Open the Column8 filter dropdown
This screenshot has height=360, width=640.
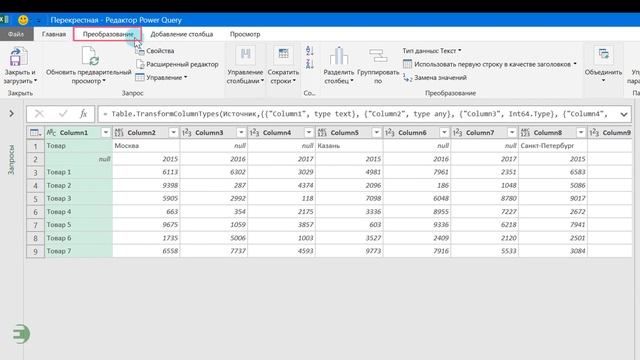coord(580,132)
